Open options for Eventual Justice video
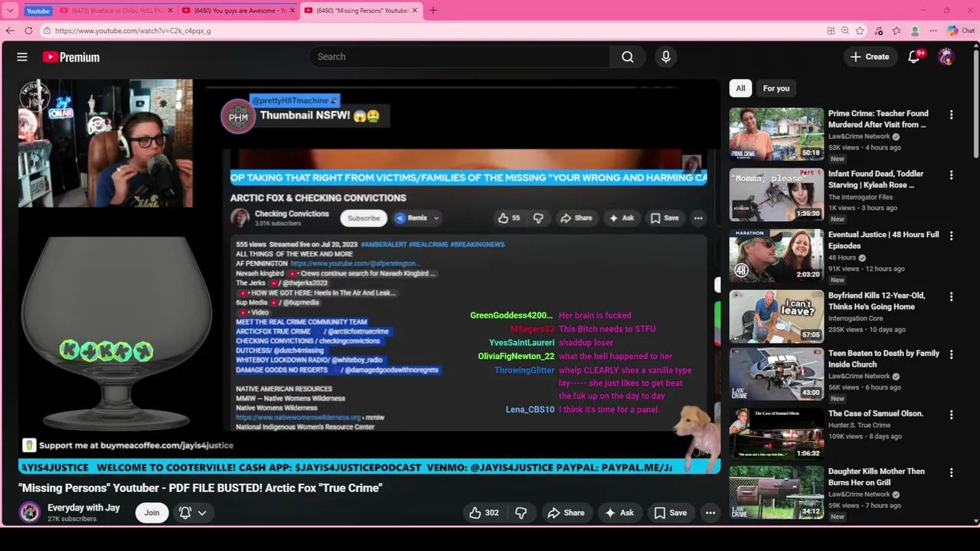The height and width of the screenshot is (551, 980). click(951, 236)
